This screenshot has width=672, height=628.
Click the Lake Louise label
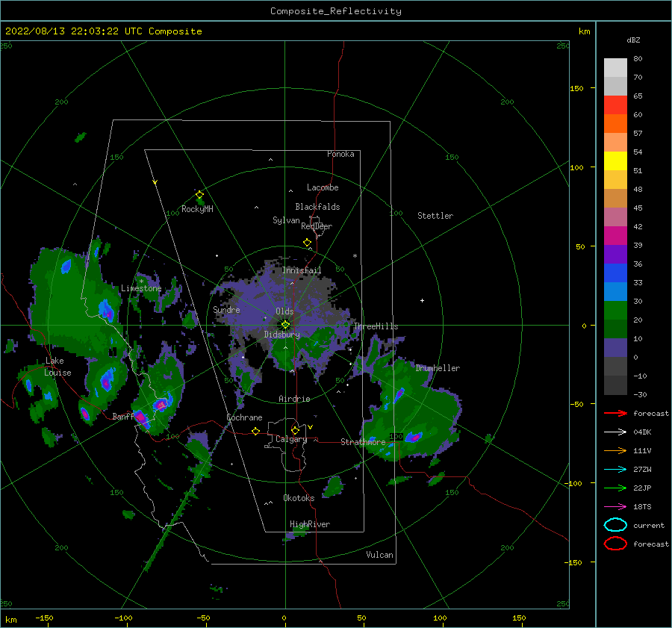coord(57,367)
